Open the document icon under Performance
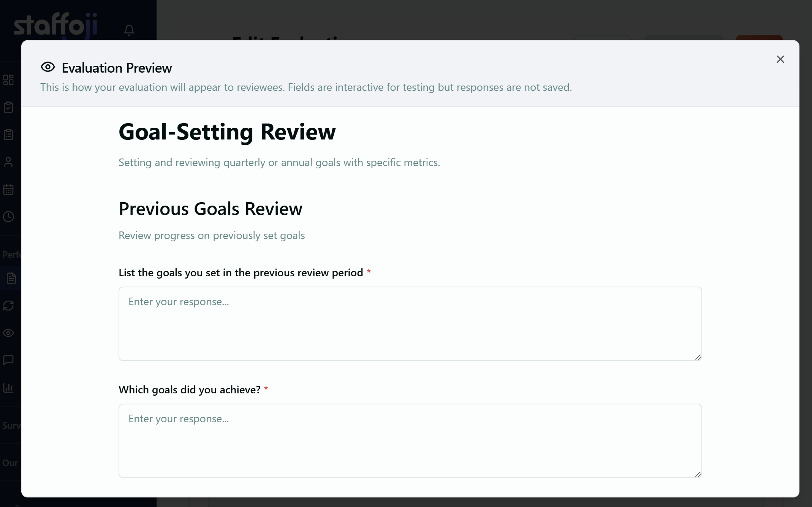Image resolution: width=812 pixels, height=507 pixels. (11, 278)
